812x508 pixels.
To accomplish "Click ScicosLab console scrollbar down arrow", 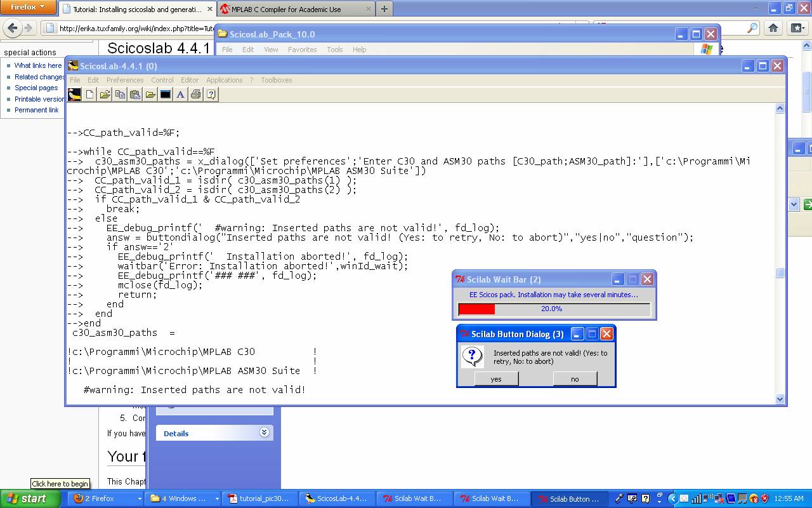I will click(x=780, y=399).
